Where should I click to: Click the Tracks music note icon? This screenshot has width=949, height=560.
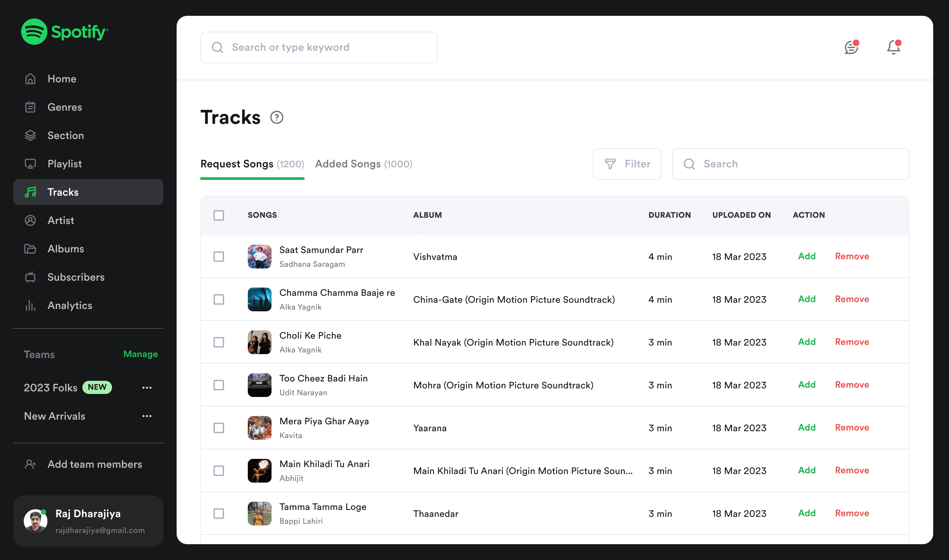[30, 192]
